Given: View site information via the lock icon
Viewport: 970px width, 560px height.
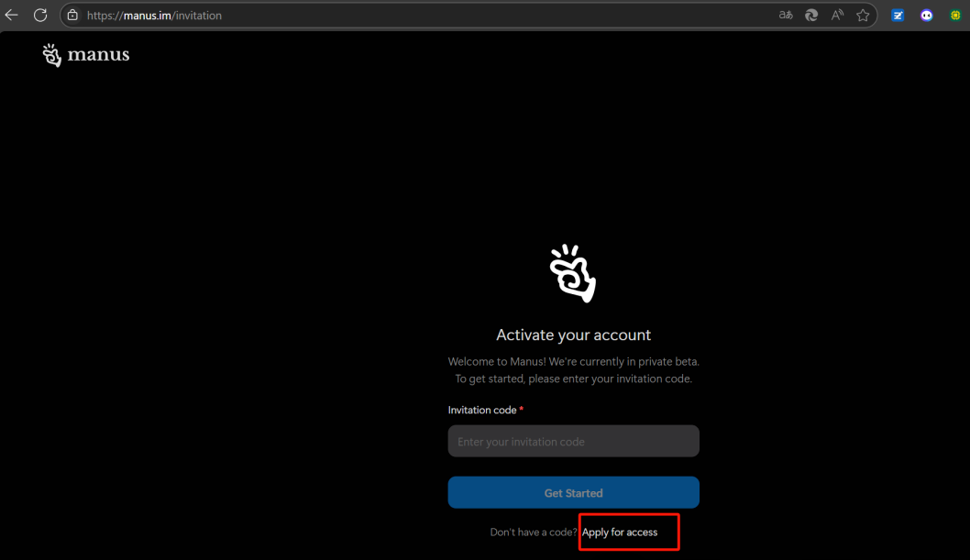Looking at the screenshot, I should pos(72,16).
